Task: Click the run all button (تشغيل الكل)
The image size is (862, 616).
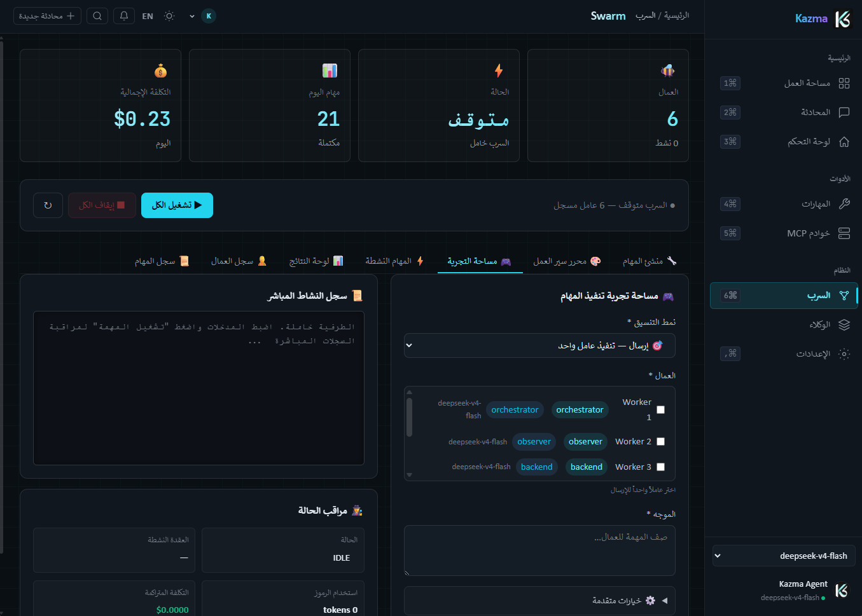Action: 177,205
